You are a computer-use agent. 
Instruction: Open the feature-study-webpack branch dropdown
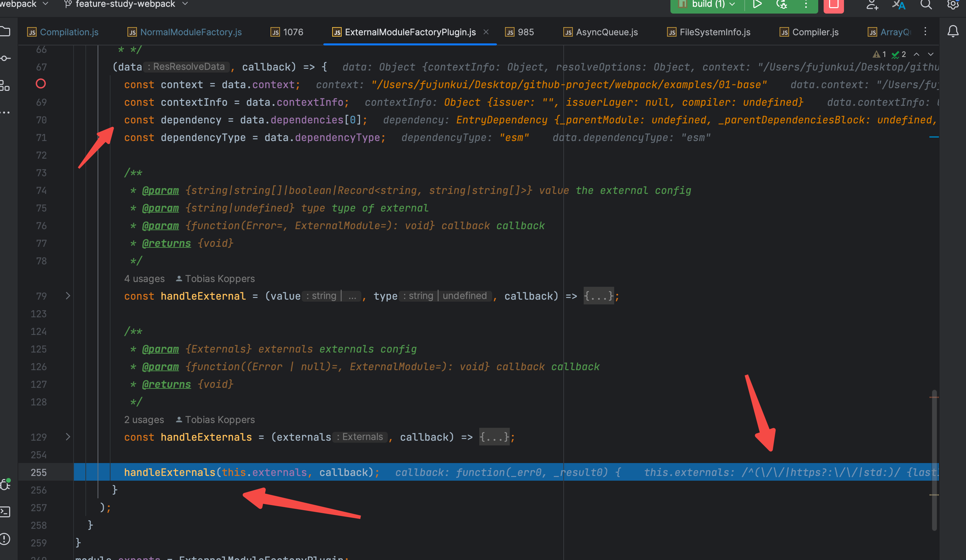[x=126, y=4]
